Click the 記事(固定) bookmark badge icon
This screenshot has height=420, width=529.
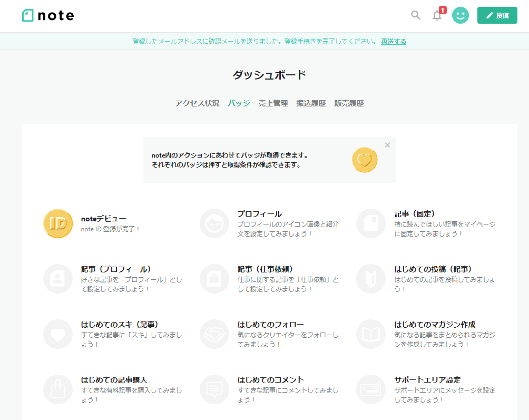tap(371, 223)
